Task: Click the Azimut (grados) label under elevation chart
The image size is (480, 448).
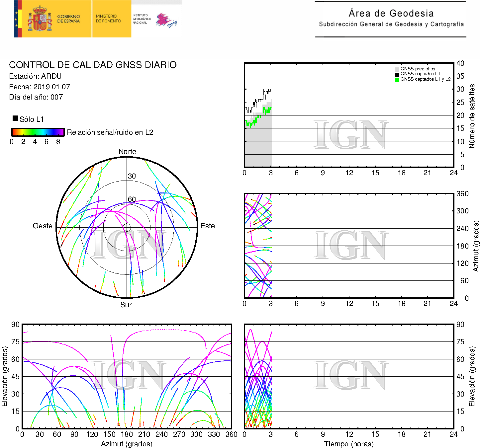Action: tap(127, 444)
